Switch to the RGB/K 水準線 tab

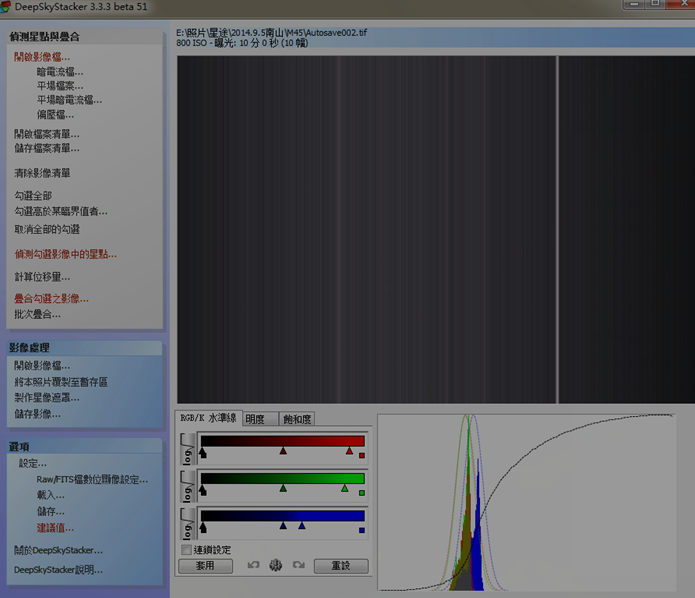[x=209, y=418]
